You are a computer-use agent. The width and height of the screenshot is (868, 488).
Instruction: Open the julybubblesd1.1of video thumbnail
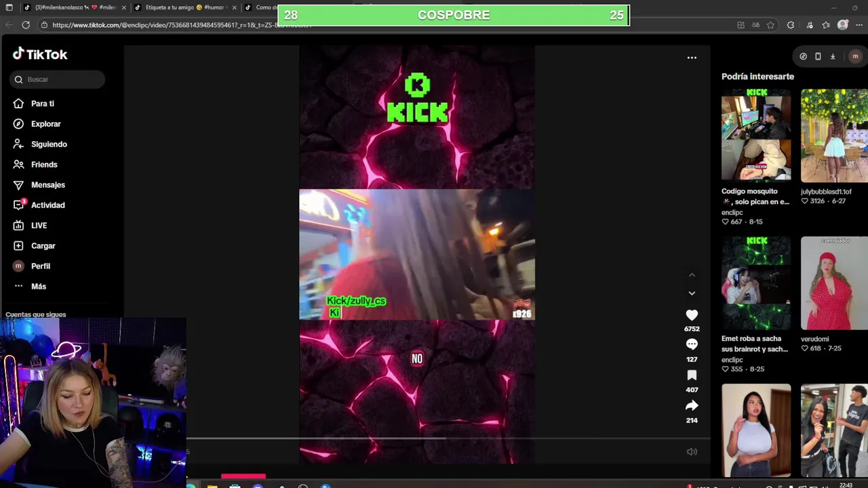click(834, 136)
